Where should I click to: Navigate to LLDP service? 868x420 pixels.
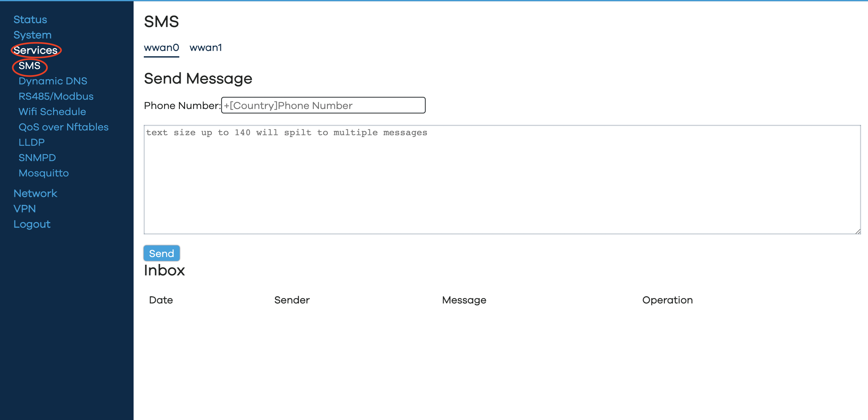click(x=31, y=142)
